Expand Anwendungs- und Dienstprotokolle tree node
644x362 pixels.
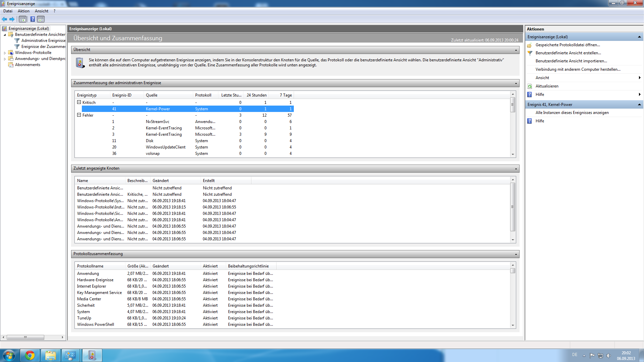point(5,59)
